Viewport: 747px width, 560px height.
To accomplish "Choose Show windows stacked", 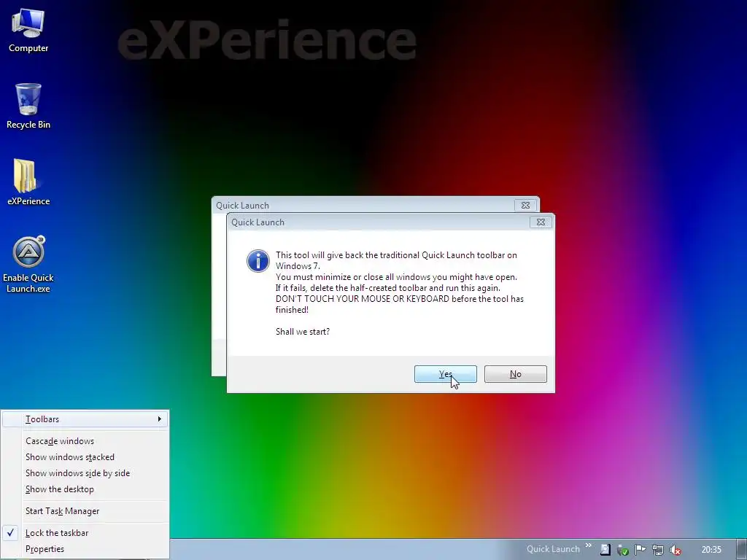I will click(85, 457).
